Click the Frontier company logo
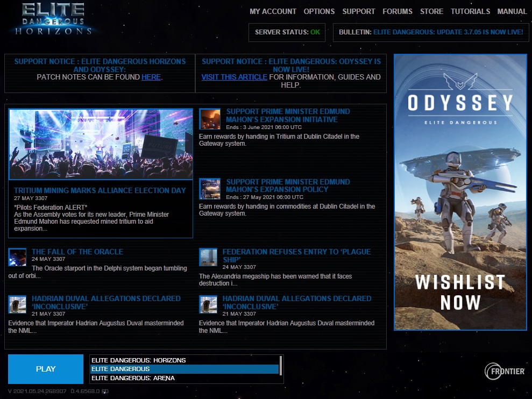The image size is (532, 399). tap(505, 371)
